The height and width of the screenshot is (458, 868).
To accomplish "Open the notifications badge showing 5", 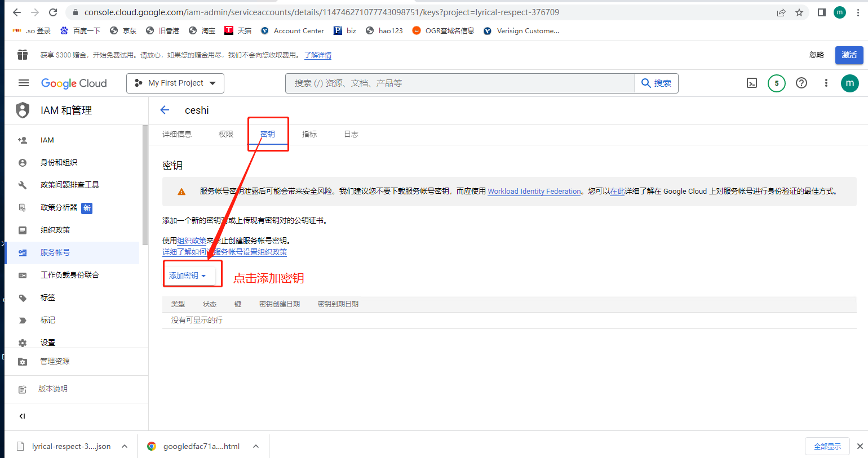I will (777, 83).
